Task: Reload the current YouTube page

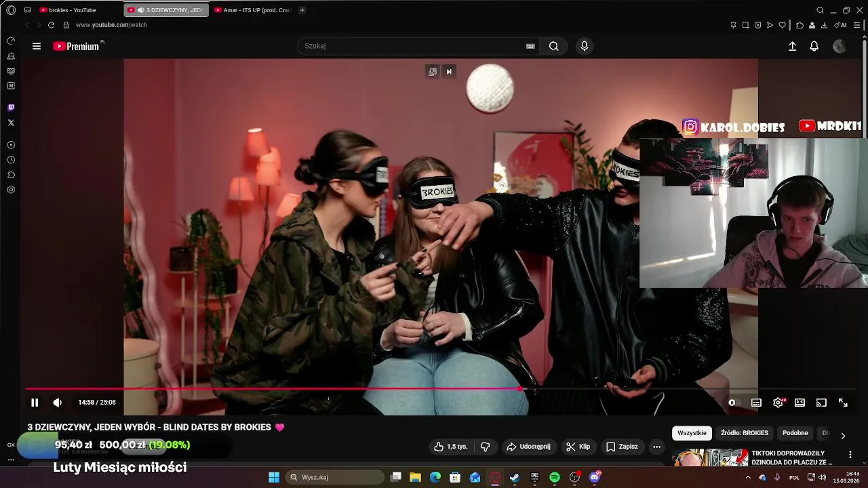Action: pos(51,25)
